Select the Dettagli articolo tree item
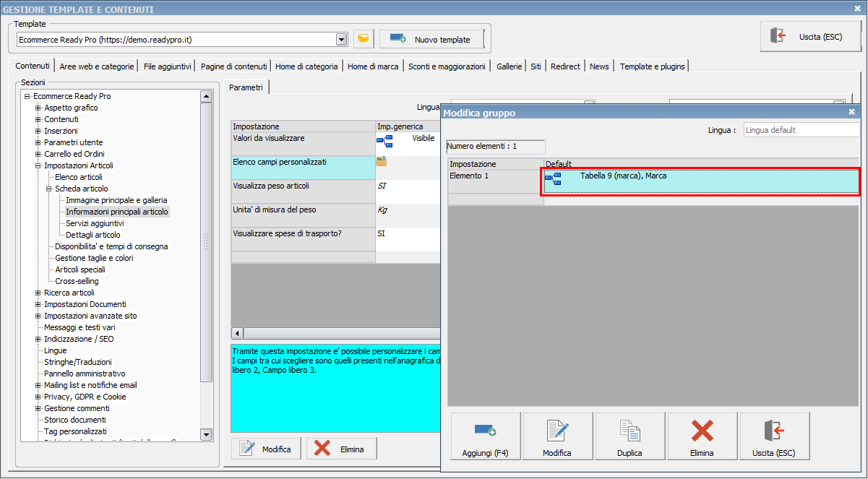This screenshot has height=479, width=868. (x=93, y=235)
